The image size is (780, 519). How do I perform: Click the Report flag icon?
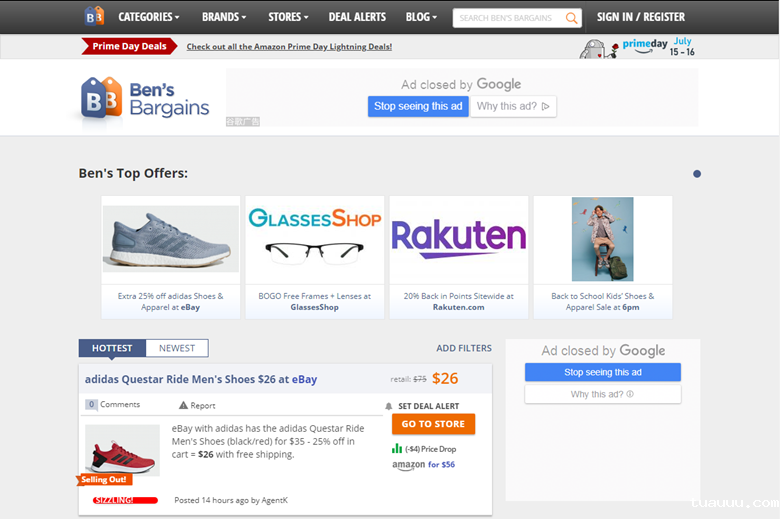click(x=183, y=406)
